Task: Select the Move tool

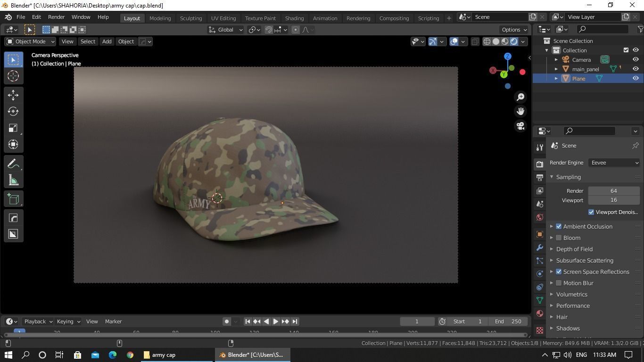Action: [13, 95]
